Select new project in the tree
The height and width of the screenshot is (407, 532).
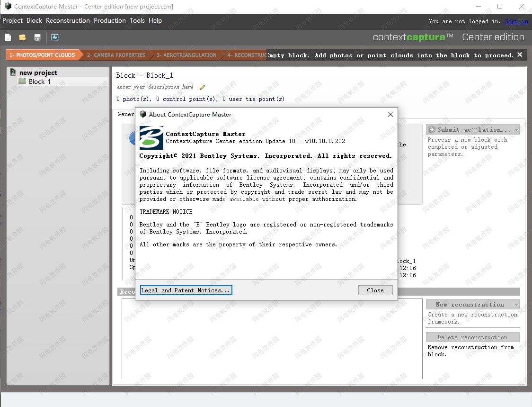click(x=38, y=72)
